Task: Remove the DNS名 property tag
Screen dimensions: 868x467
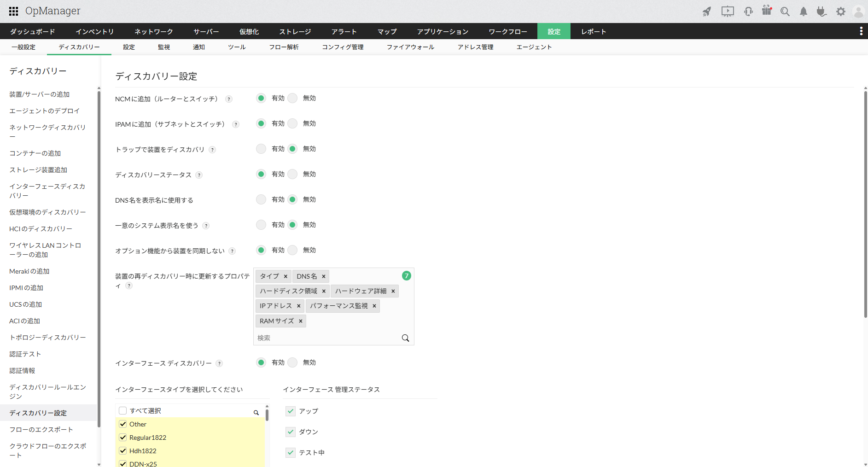Action: (x=324, y=276)
